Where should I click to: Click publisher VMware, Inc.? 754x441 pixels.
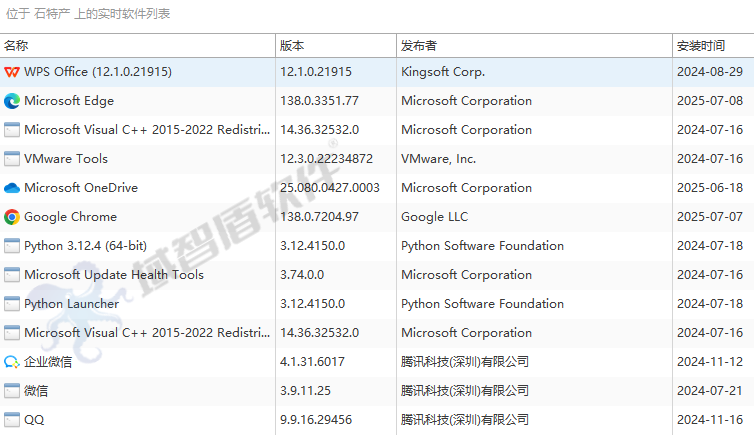(x=439, y=159)
